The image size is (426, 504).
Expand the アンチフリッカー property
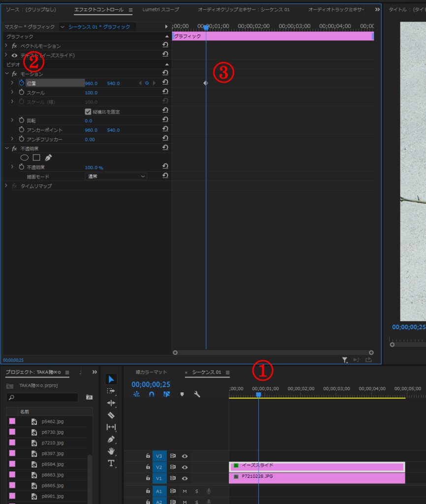pyautogui.click(x=12, y=138)
